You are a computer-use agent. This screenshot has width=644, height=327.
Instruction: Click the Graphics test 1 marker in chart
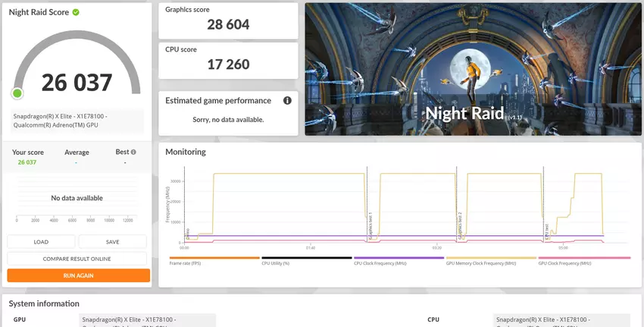pos(370,225)
